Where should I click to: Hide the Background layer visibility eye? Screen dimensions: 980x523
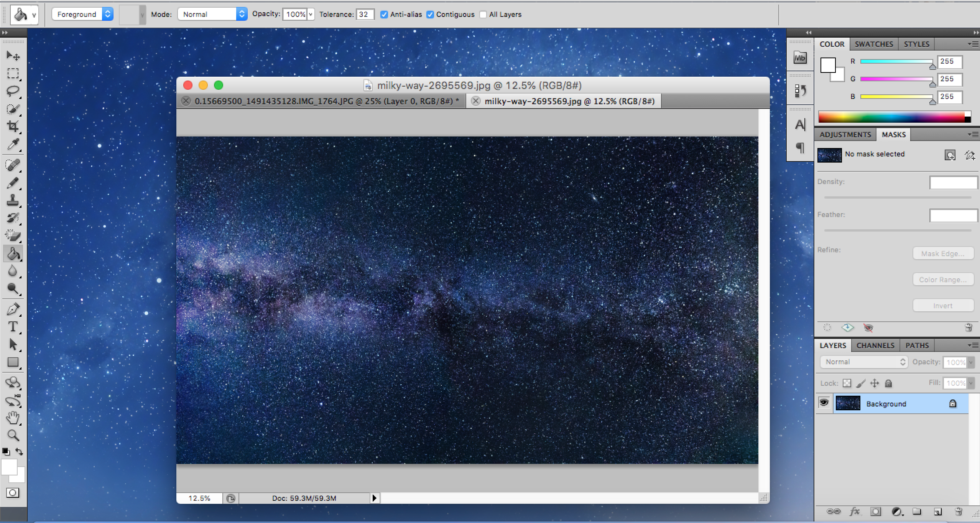tap(824, 403)
